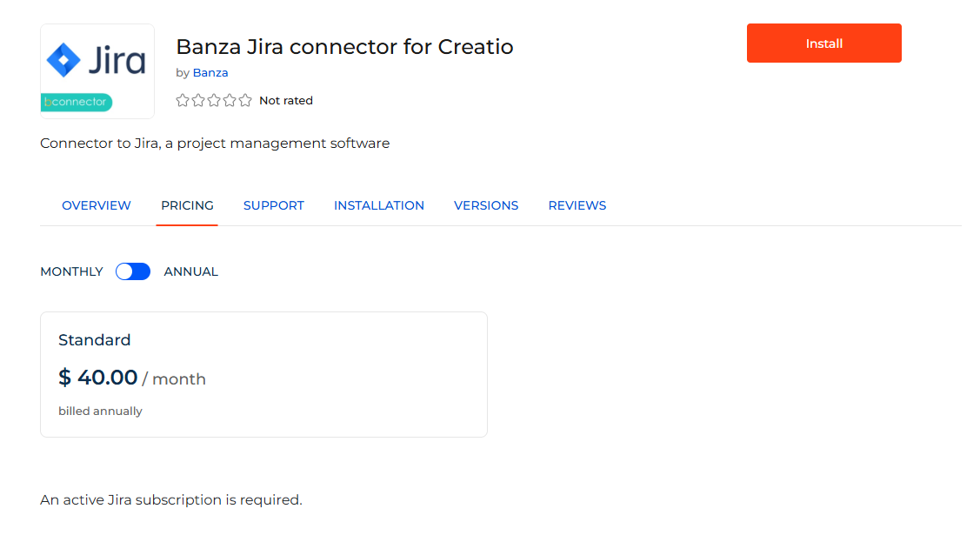Screen dimensions: 980x542
Task: Click the 'An active Jira subscription is required' note
Action: (171, 500)
